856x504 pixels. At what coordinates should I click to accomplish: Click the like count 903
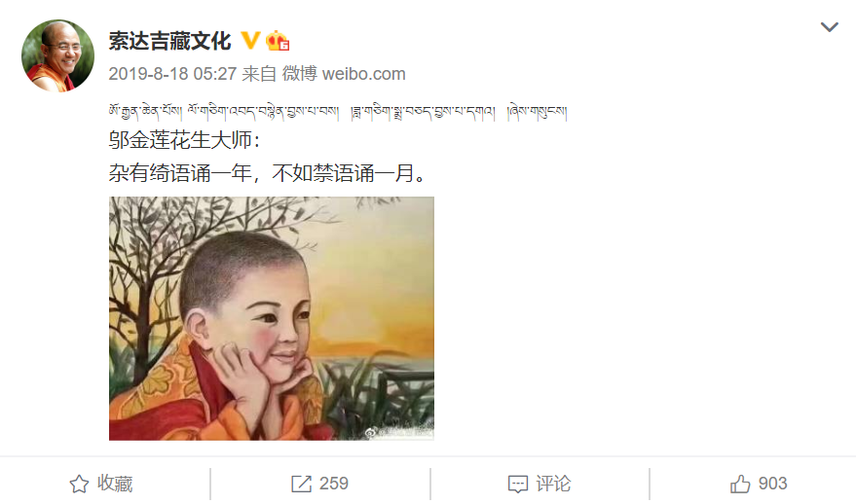(772, 484)
